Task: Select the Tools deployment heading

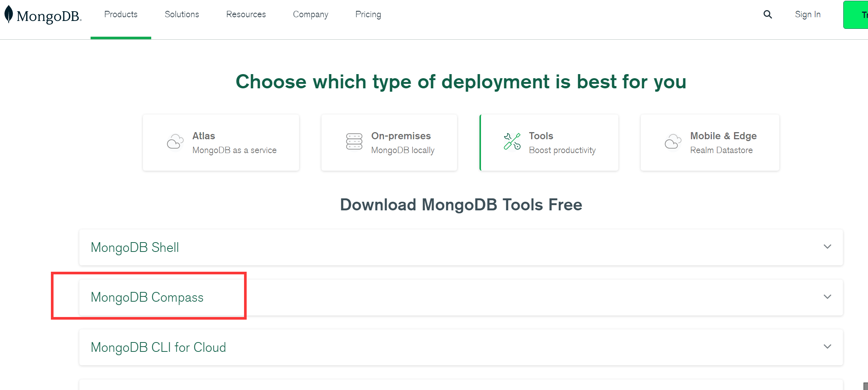Action: [541, 136]
